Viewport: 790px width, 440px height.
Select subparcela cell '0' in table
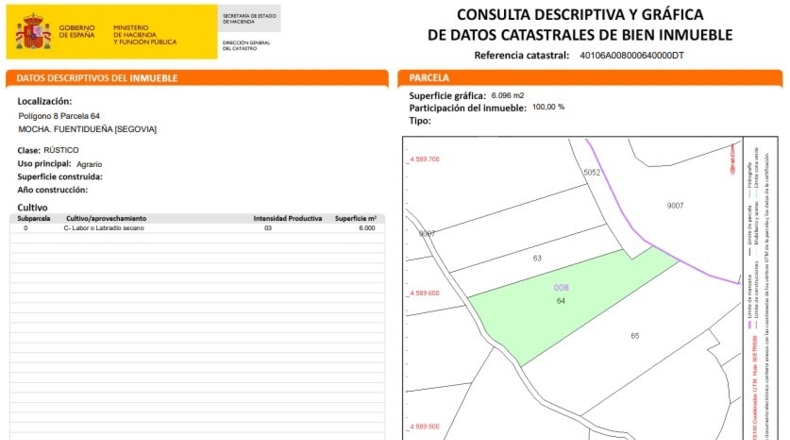pyautogui.click(x=26, y=228)
